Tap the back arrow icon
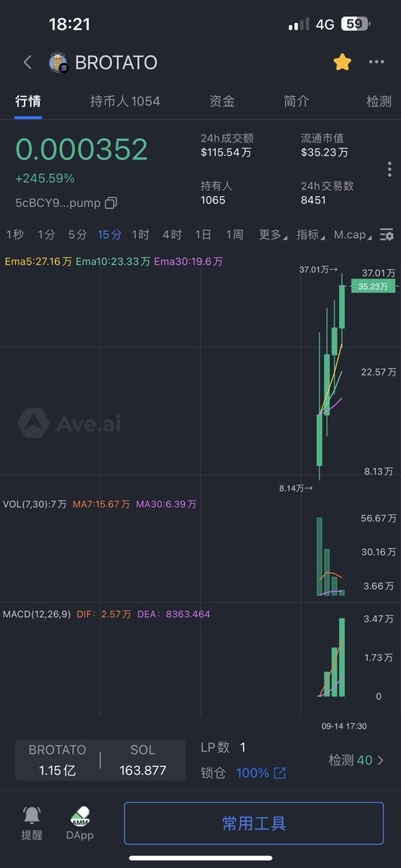The image size is (401, 868). (27, 62)
